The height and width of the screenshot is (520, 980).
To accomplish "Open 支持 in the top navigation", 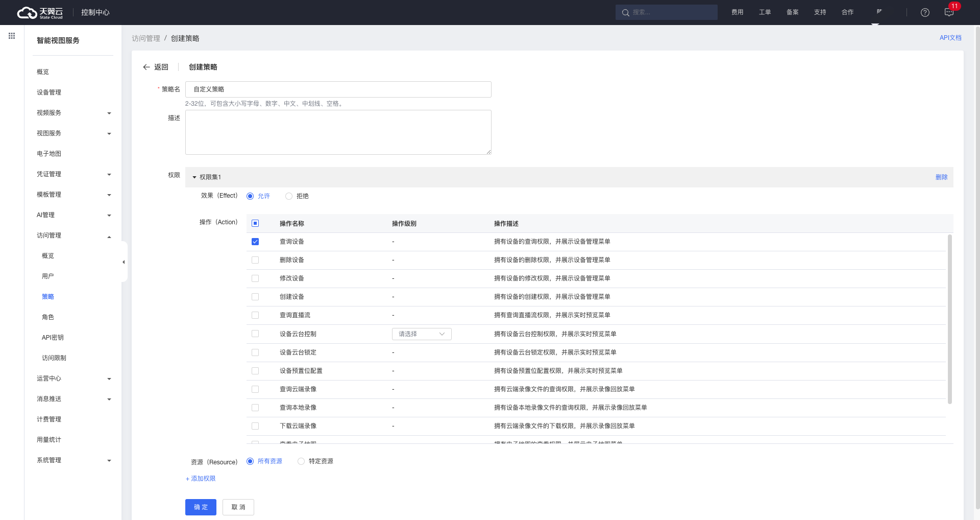I will [820, 12].
